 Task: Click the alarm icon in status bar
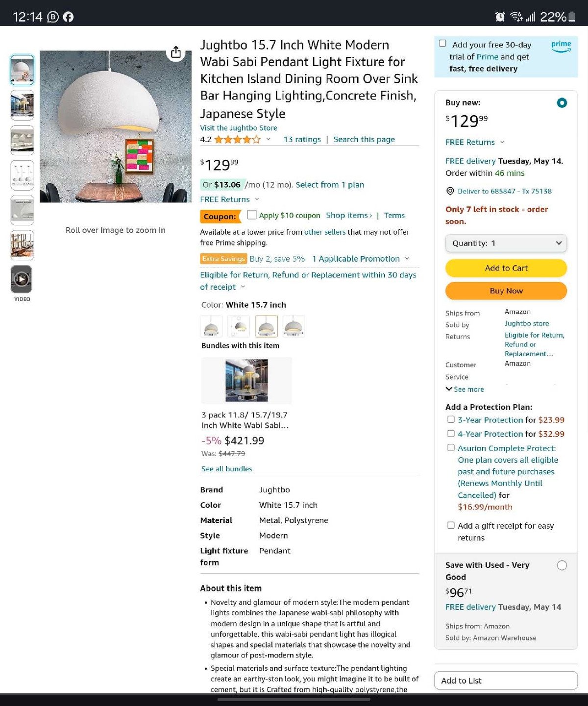[x=500, y=17]
